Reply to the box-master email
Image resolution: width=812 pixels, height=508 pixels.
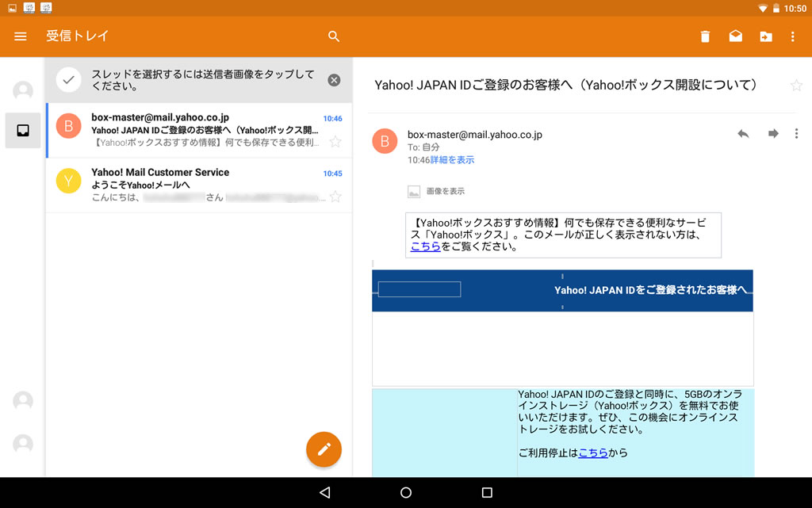coord(743,134)
